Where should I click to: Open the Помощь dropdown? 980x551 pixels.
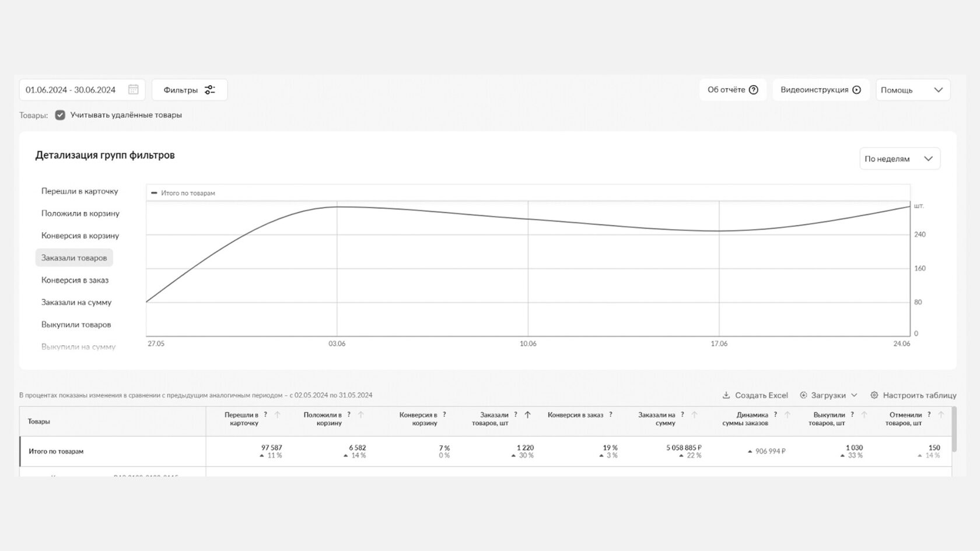[x=912, y=90]
